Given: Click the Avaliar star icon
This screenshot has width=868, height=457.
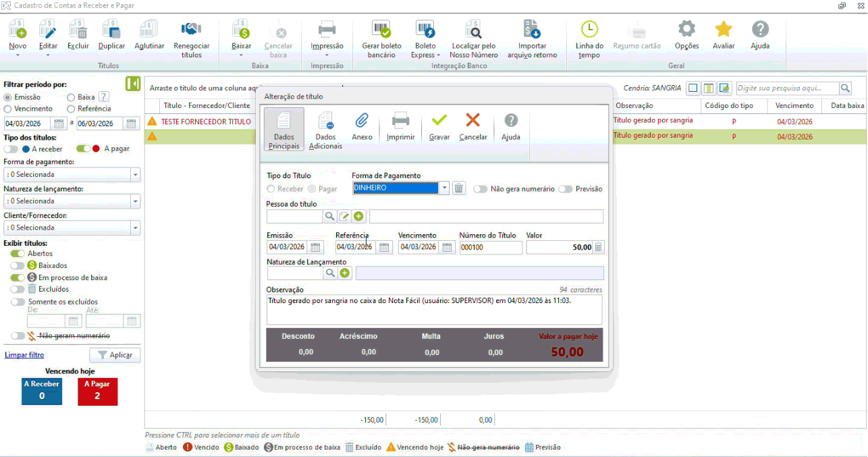Looking at the screenshot, I should 724,30.
